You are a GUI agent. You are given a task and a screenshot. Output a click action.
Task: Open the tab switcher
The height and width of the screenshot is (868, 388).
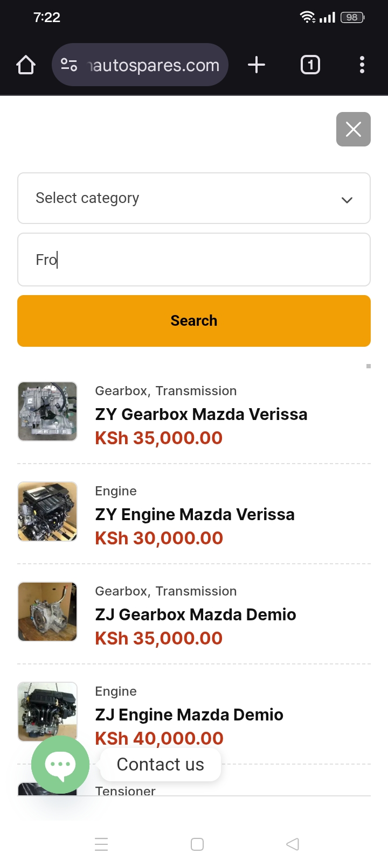coord(310,65)
